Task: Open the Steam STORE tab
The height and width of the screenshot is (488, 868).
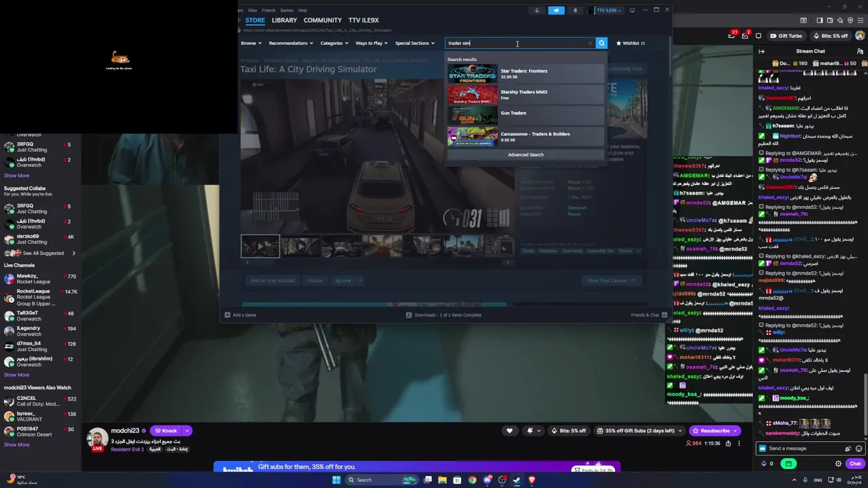Action: 255,20
